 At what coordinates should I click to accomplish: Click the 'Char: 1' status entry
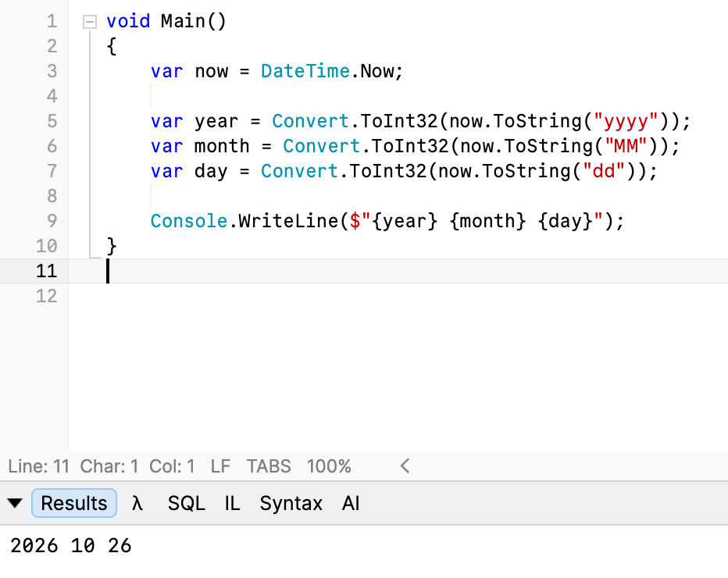pyautogui.click(x=109, y=466)
